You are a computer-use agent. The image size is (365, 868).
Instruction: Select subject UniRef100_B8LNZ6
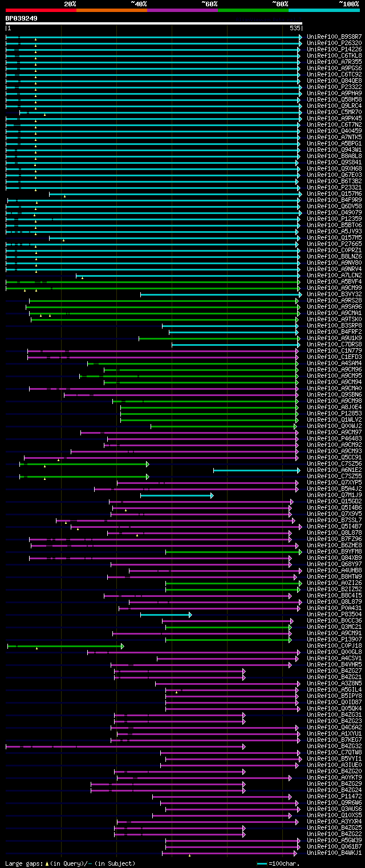pos(334,256)
